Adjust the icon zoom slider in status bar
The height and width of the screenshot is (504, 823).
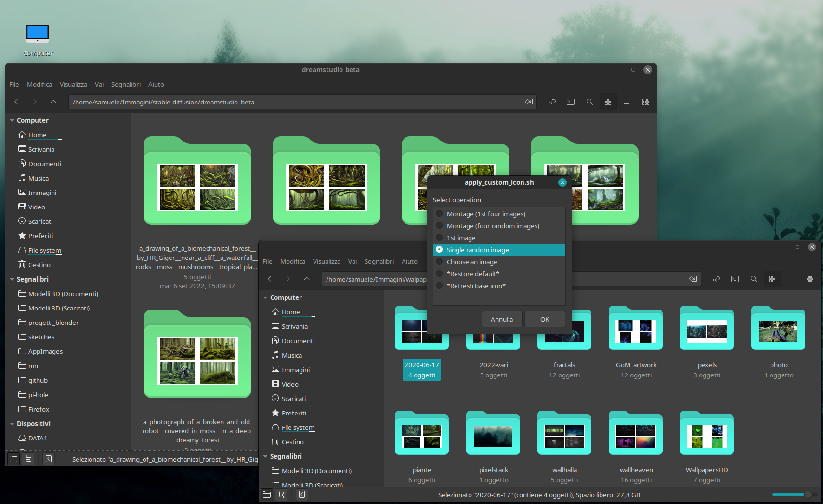pos(808,494)
